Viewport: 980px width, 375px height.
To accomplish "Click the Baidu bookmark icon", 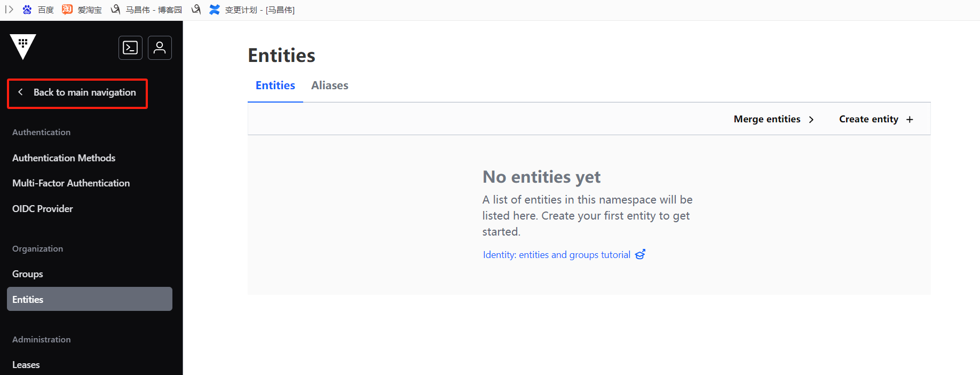I will [x=27, y=10].
